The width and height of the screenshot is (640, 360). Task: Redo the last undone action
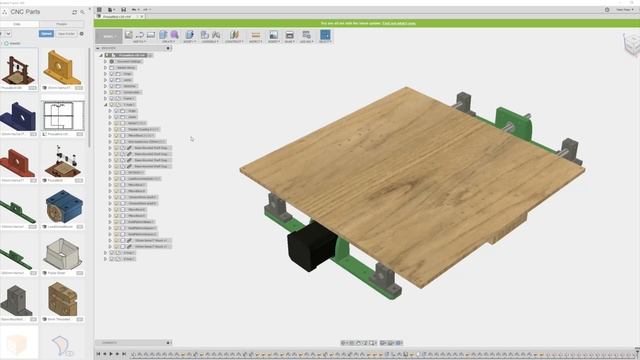pos(146,10)
